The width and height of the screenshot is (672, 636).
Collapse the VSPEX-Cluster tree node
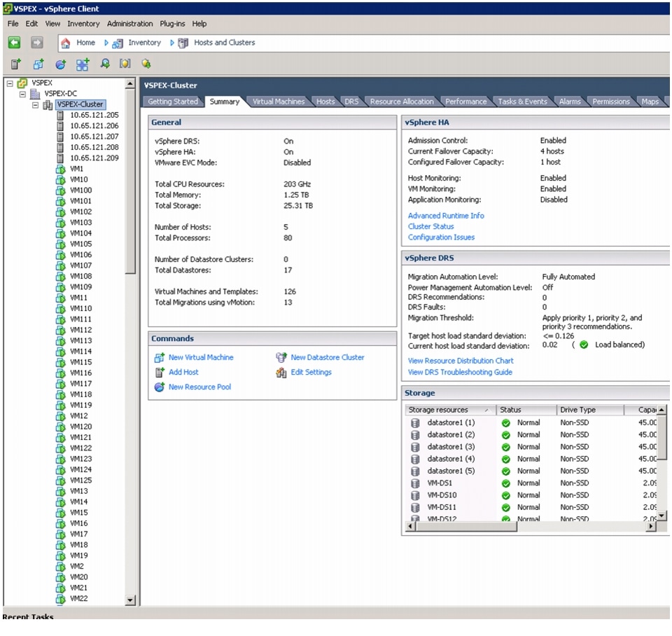coord(36,104)
